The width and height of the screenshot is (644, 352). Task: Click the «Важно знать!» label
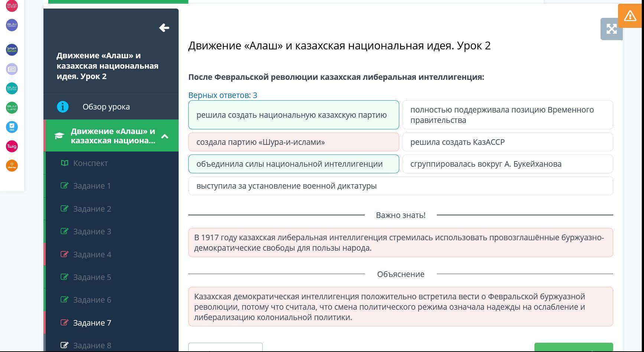[401, 215]
